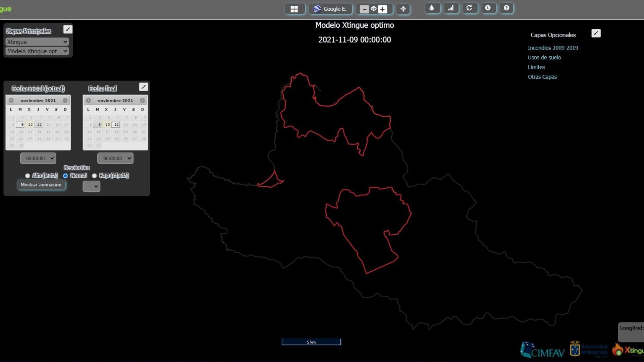The image size is (644, 362).
Task: Click the refresh arrows icon
Action: [469, 8]
